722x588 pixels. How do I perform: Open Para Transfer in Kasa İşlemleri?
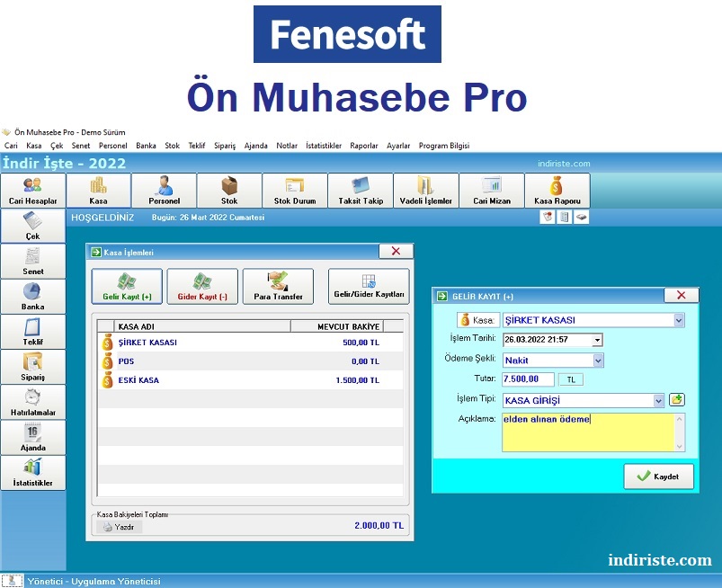point(278,287)
